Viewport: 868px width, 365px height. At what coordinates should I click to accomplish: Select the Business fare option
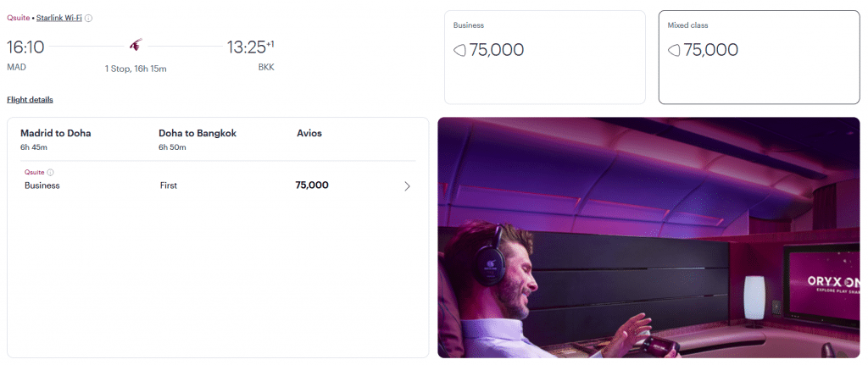click(x=545, y=57)
